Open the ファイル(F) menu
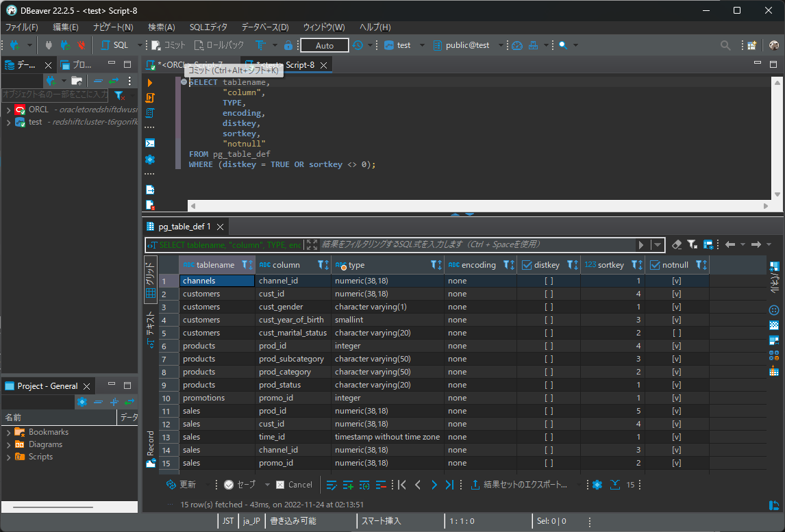The image size is (785, 532). pos(21,27)
